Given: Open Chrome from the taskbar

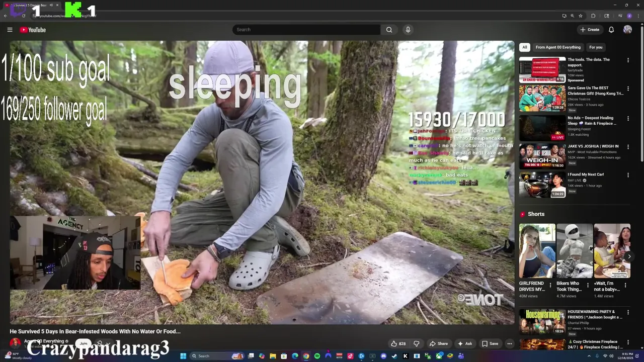Looking at the screenshot, I should coord(306,356).
